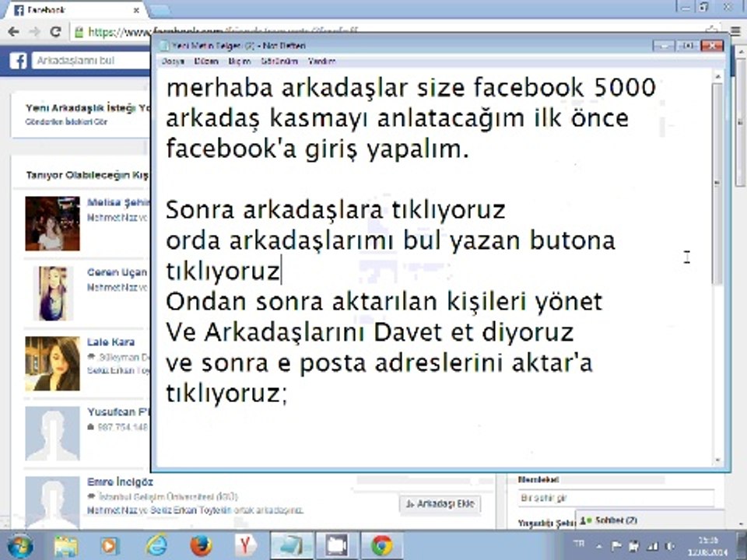
Task: Click the network signal tray icon
Action: [x=653, y=546]
